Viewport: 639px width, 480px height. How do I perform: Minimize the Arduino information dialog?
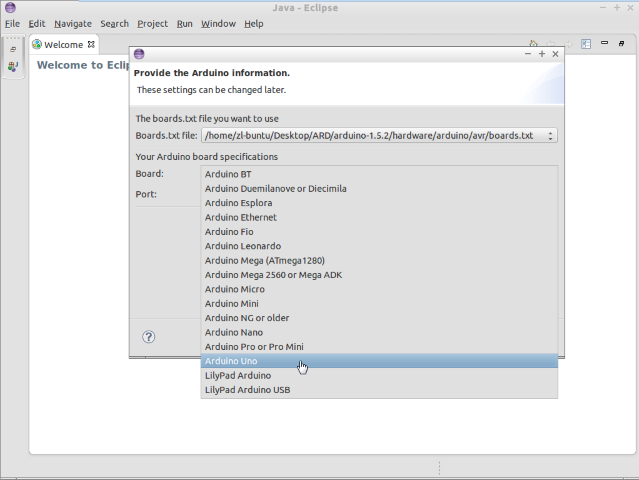point(528,54)
